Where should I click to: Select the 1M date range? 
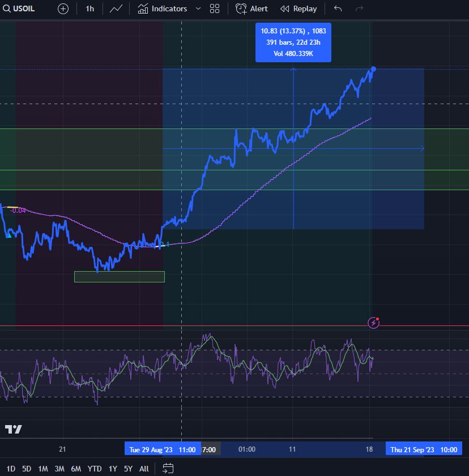(x=43, y=469)
